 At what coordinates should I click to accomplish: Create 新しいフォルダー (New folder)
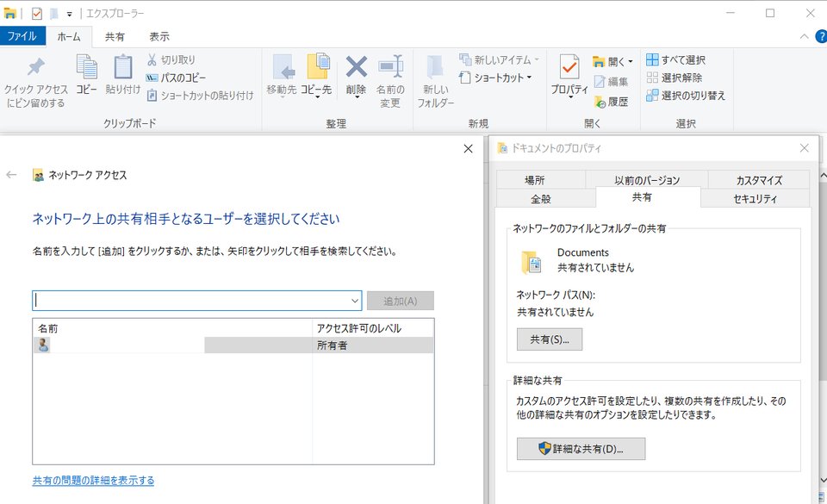[x=436, y=81]
